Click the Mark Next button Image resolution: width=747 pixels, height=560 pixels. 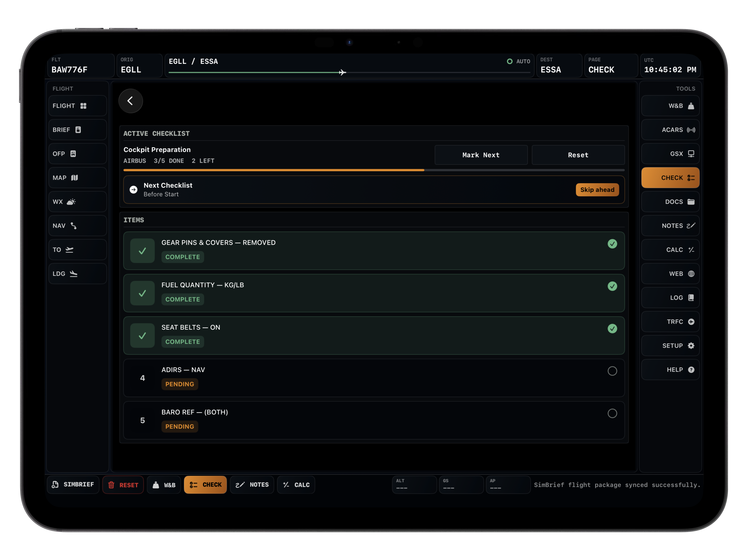[x=481, y=155]
